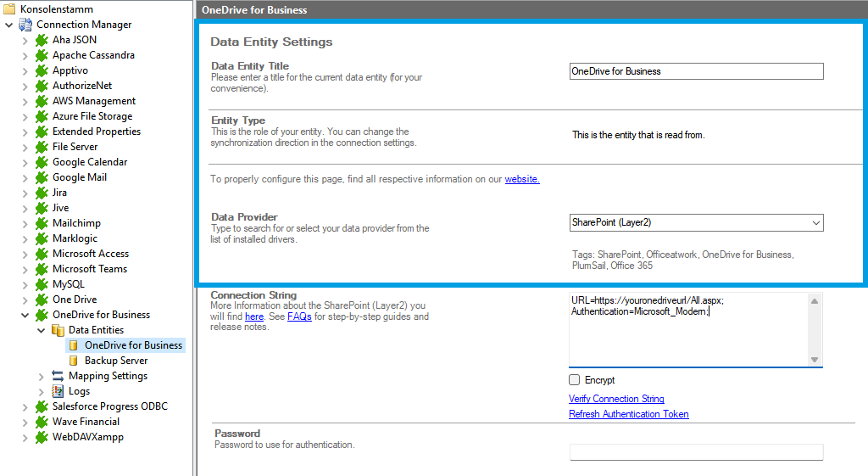Click the Google Calendar connection icon
Viewport: 868px width, 476px height.
tap(42, 162)
